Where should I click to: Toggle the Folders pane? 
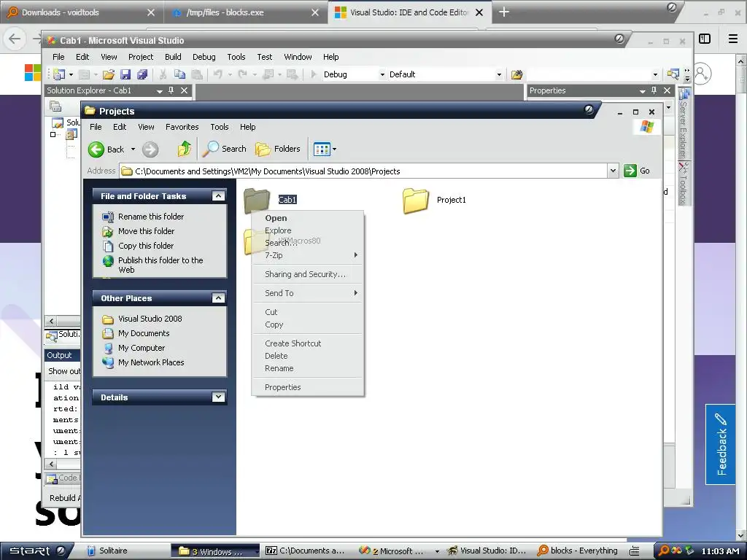pyautogui.click(x=278, y=149)
